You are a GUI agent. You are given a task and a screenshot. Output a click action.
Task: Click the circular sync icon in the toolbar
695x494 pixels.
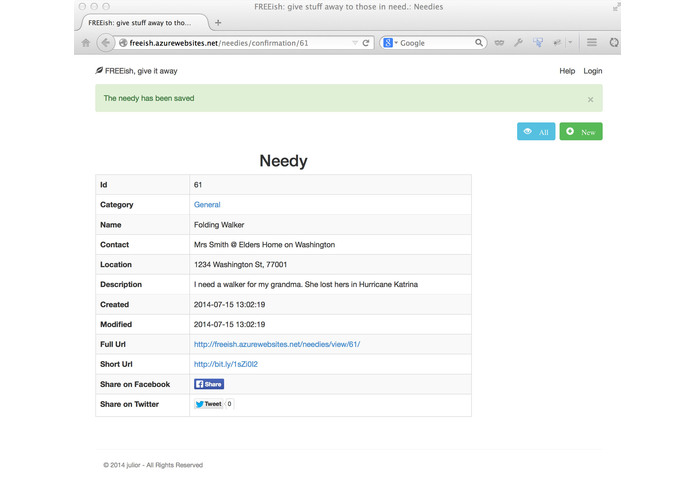point(614,43)
